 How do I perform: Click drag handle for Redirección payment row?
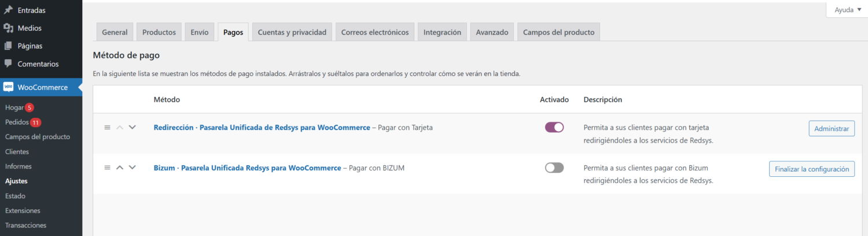tap(107, 128)
